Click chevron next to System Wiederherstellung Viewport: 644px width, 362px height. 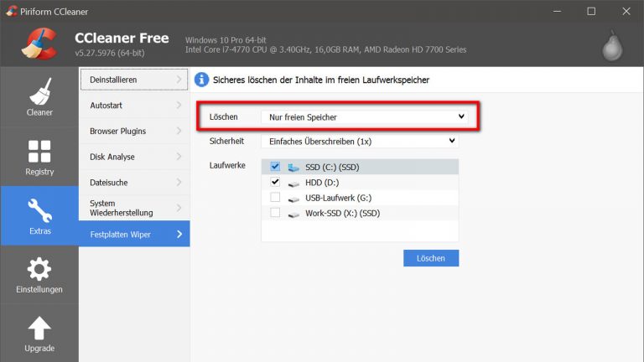tap(179, 208)
